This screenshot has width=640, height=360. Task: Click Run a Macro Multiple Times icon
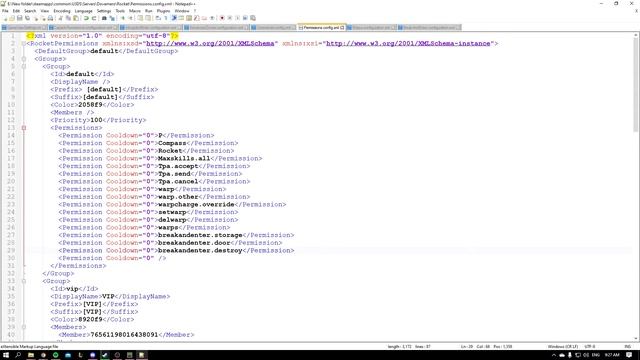click(x=245, y=18)
